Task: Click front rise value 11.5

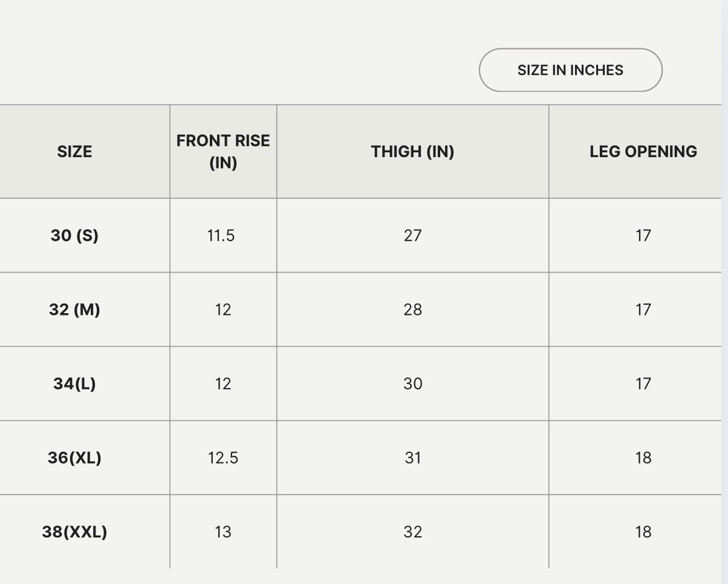Action: (x=221, y=235)
